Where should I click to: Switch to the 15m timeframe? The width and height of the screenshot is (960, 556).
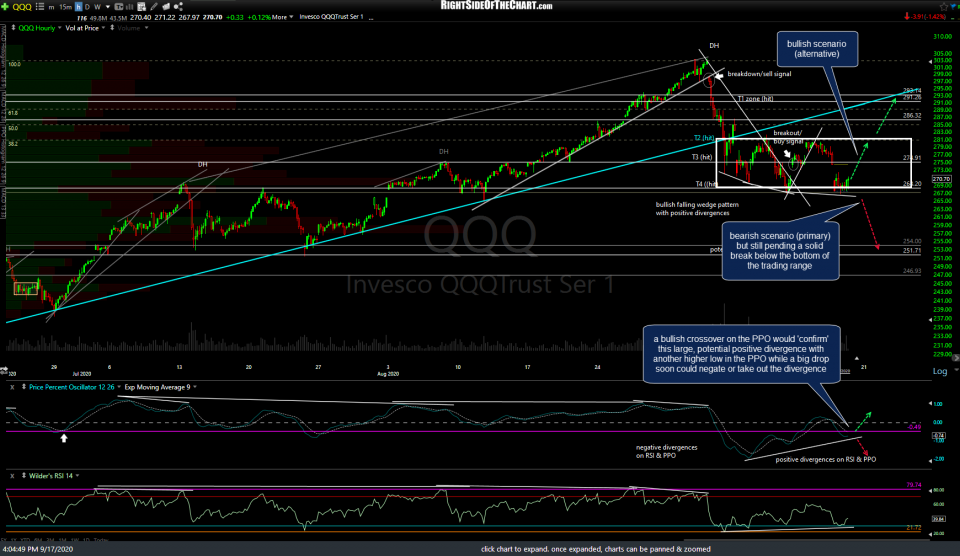(66, 7)
